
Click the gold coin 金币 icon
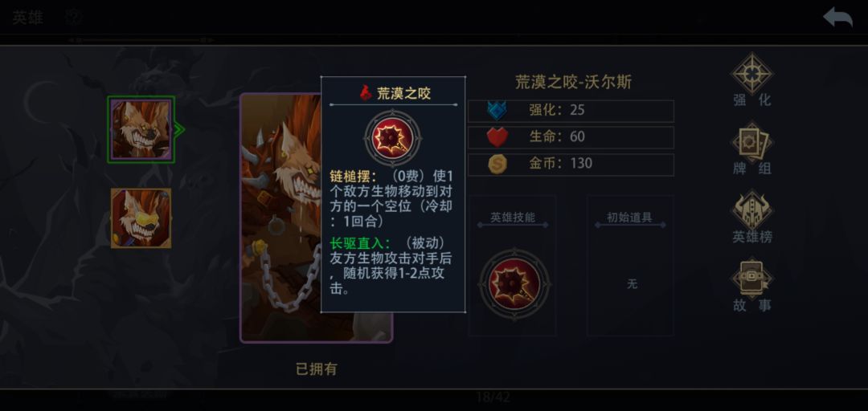[497, 163]
